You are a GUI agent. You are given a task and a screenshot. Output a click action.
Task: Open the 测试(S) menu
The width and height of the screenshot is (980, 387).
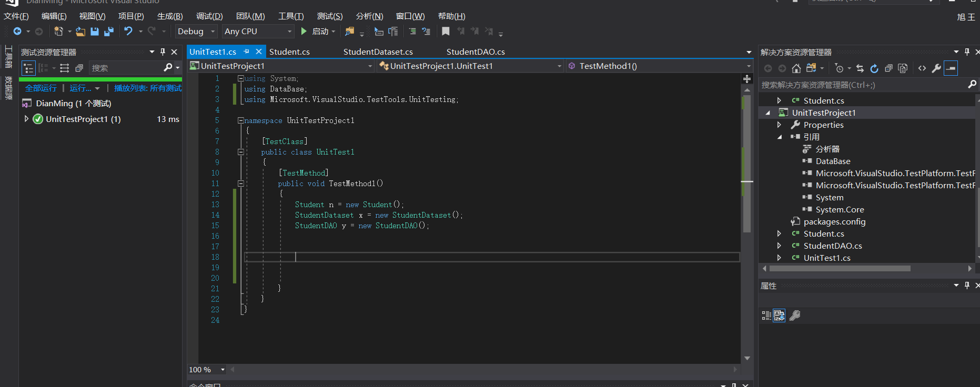(330, 16)
